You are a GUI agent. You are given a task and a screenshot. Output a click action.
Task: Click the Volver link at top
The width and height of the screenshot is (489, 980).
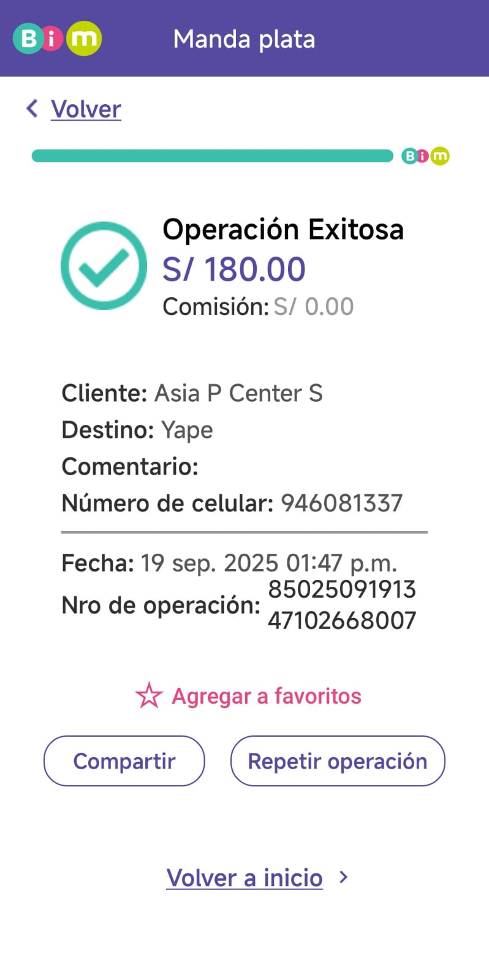pos(86,109)
